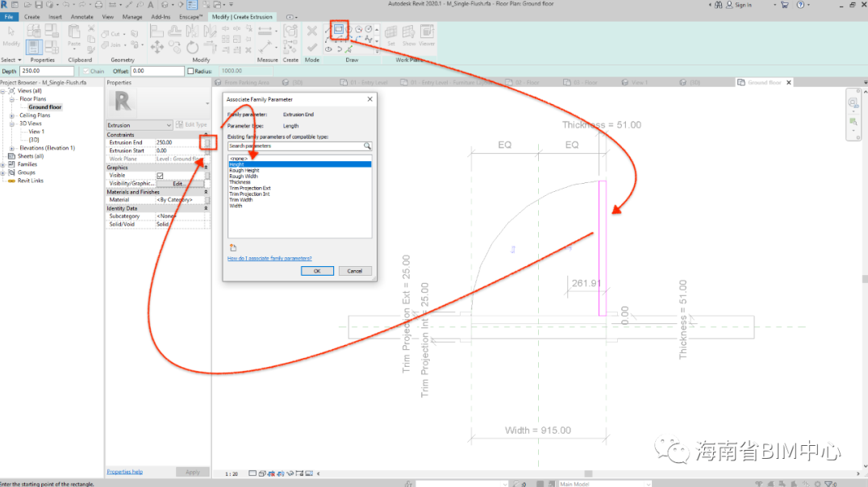This screenshot has height=487, width=868.
Task: Cancel edit mode with the X icon
Action: (312, 31)
